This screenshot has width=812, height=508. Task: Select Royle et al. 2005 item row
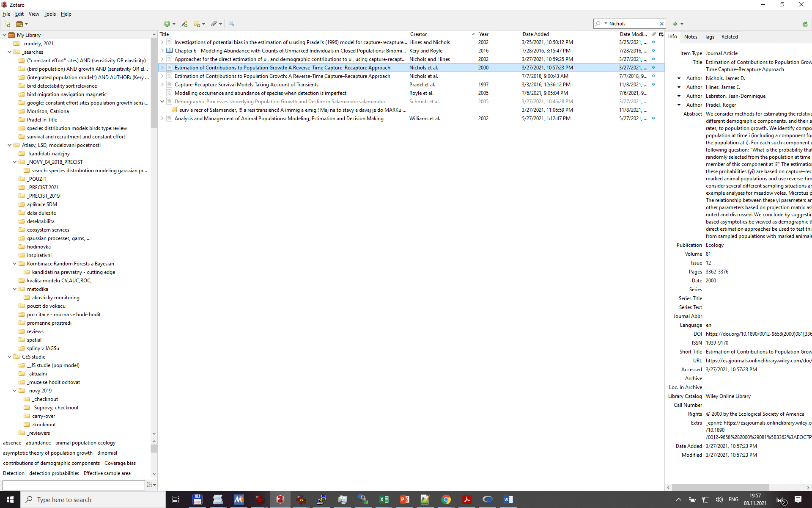(411, 93)
